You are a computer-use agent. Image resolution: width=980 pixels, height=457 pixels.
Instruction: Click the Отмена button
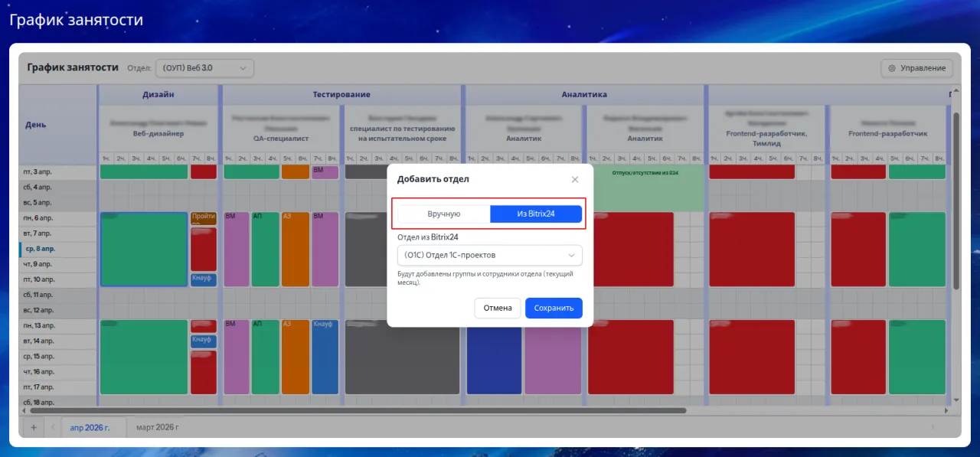click(x=497, y=308)
